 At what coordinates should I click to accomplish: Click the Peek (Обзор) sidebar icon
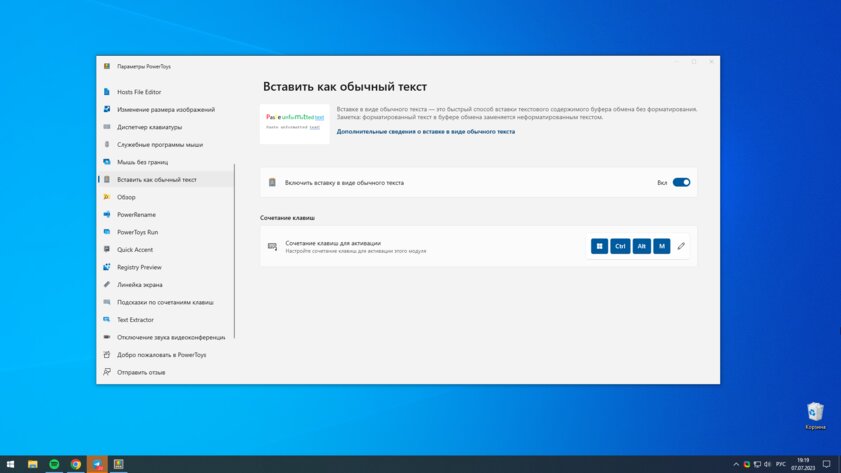[x=107, y=197]
